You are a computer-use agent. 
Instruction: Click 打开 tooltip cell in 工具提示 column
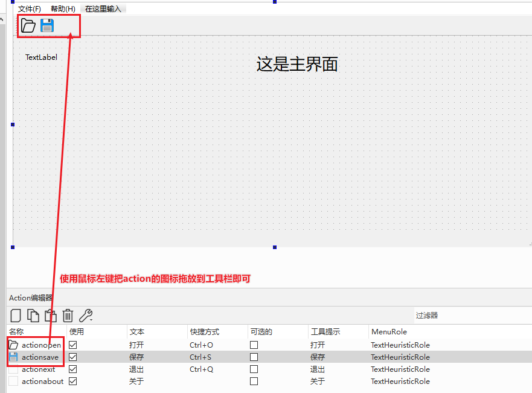coord(318,345)
